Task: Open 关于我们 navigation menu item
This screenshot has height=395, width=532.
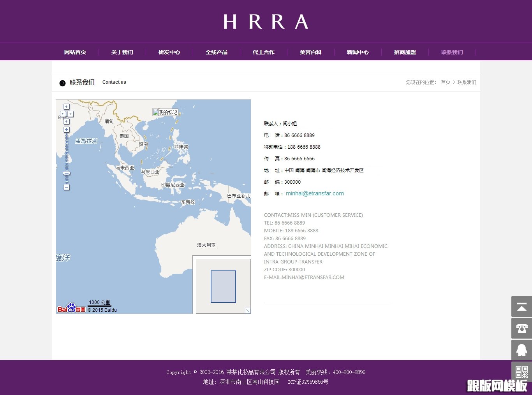Action: (x=122, y=52)
